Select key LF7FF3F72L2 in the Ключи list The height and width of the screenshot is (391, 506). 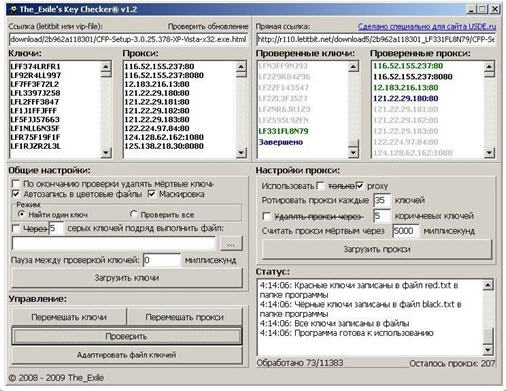coord(35,84)
